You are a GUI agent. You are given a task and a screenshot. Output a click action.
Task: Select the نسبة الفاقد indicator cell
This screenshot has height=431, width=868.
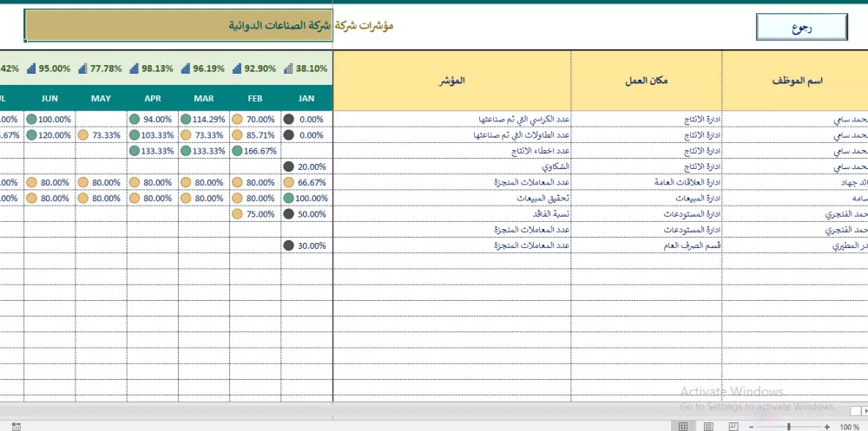(x=451, y=214)
